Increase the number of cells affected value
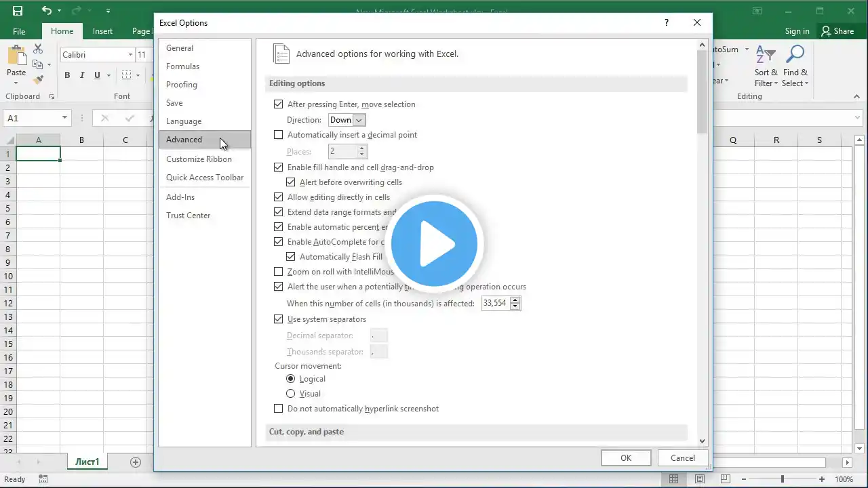868x488 pixels. point(515,300)
